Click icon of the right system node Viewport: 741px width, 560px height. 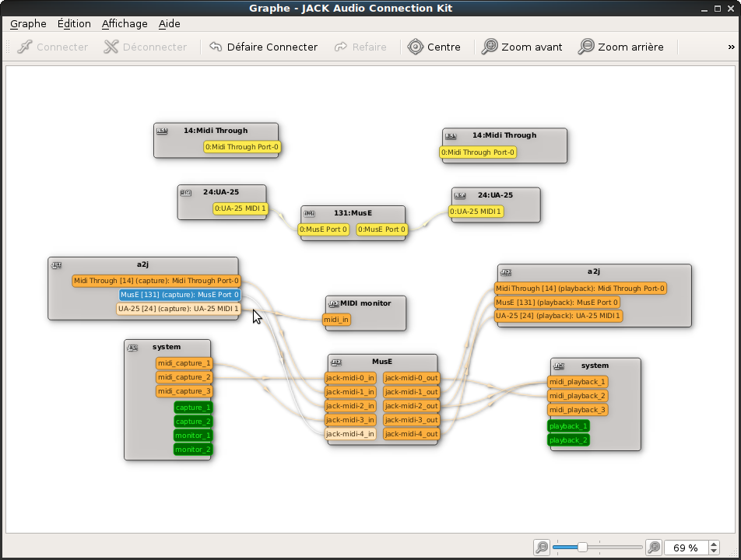pyautogui.click(x=559, y=366)
